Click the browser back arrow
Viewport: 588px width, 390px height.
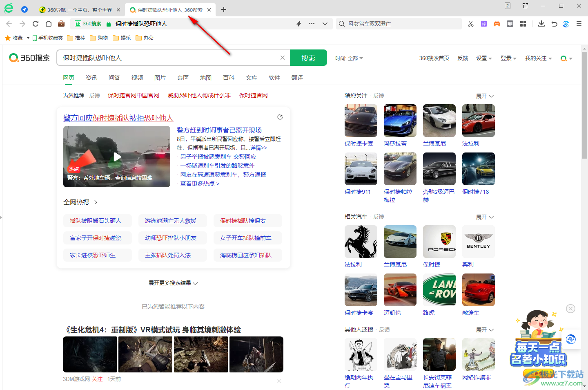[x=9, y=24]
